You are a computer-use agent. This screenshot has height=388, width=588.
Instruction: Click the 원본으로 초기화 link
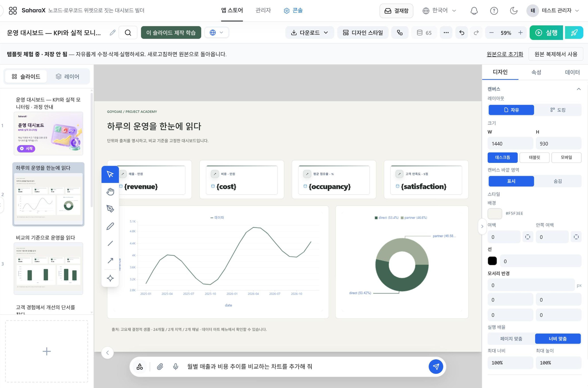[x=505, y=54]
